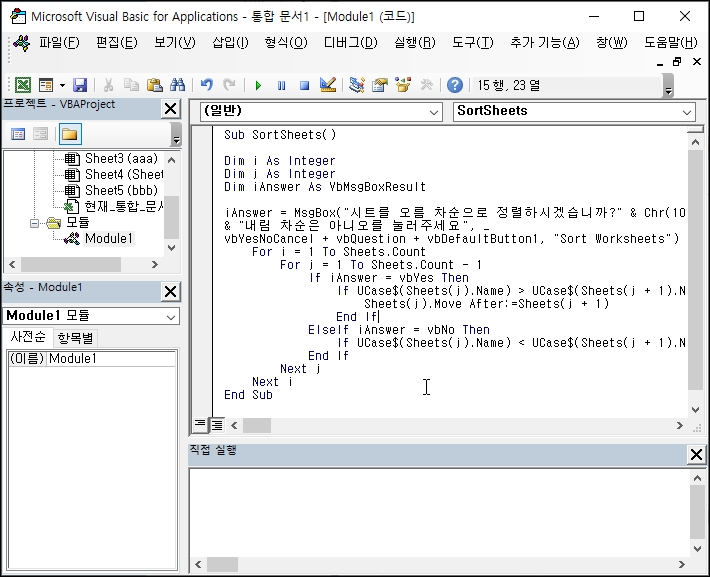Collapse the 모듈 folder in the project tree
This screenshot has width=710, height=577.
(34, 223)
